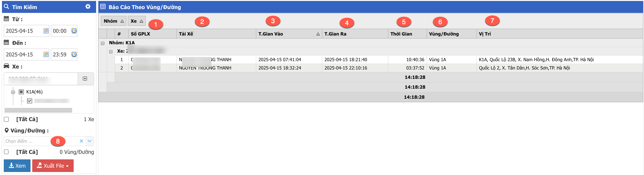This screenshot has width=644, height=175.
Task: Check Tất Cả checkbox for Vùng/Đường
Action: [7, 152]
